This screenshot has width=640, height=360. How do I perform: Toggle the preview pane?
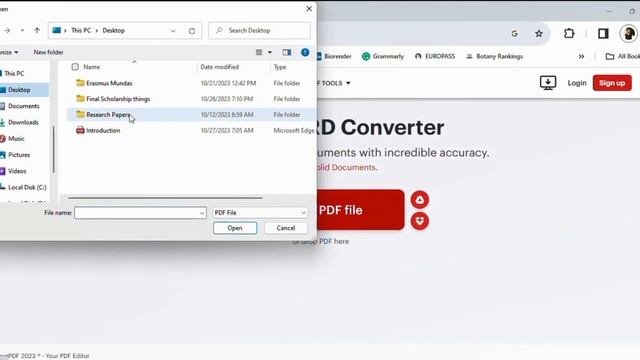pyautogui.click(x=287, y=52)
